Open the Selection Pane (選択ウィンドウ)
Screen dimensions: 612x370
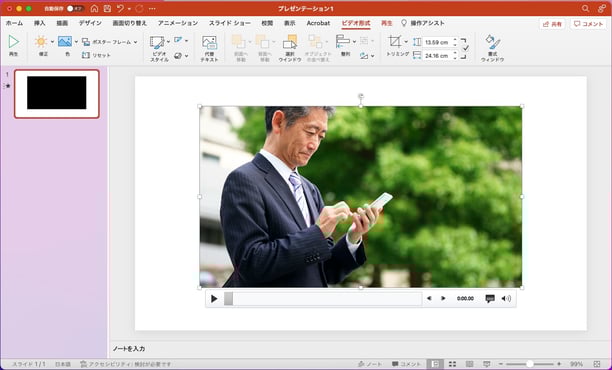pos(290,48)
